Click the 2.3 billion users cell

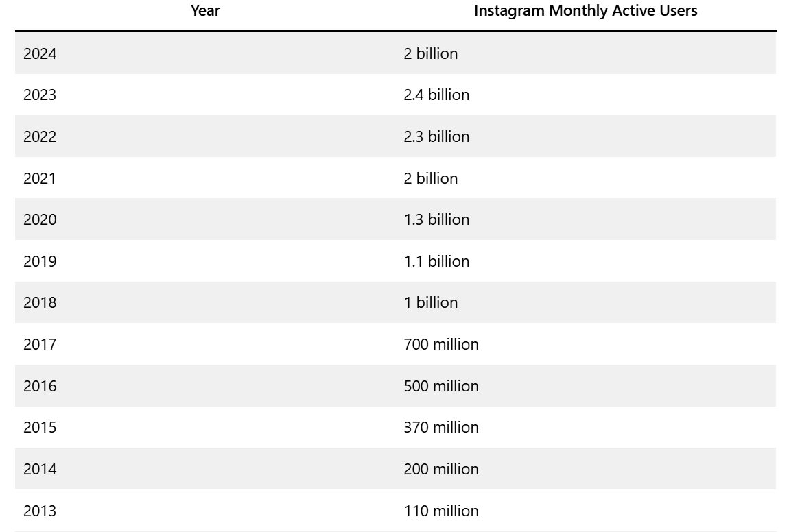[436, 136]
